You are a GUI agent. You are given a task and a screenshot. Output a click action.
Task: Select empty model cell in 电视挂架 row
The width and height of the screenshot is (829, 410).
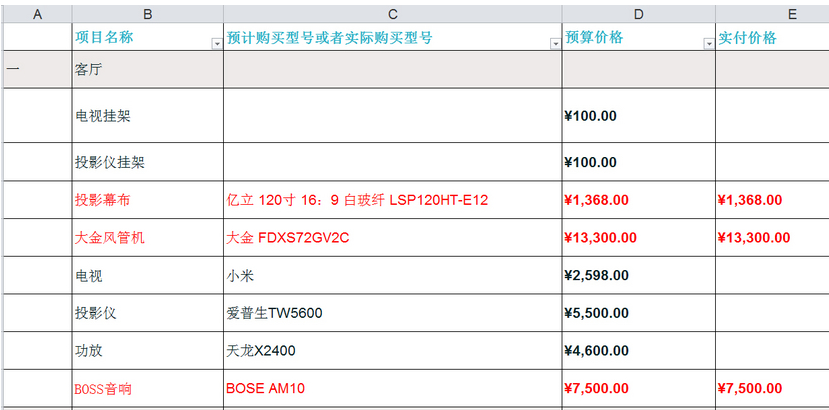point(393,115)
